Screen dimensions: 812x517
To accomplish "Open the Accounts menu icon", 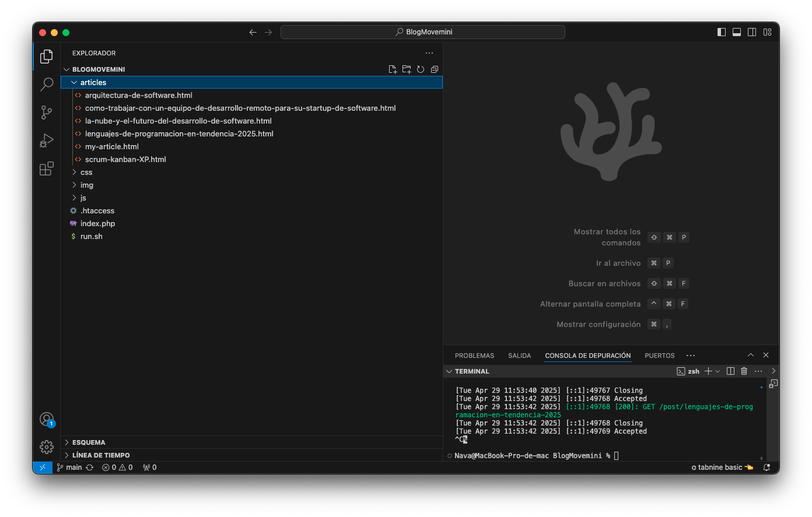I will click(47, 419).
